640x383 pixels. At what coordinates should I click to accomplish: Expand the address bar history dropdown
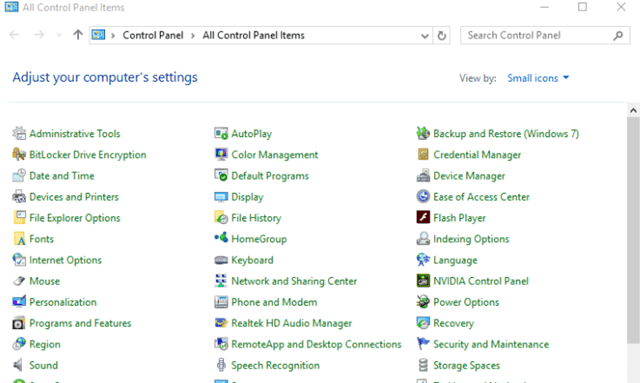click(x=424, y=36)
